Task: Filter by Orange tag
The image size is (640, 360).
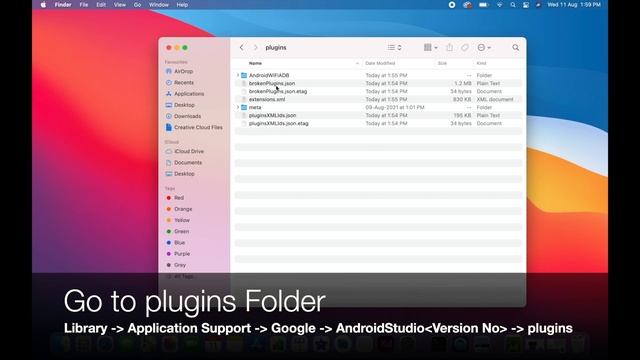Action: pyautogui.click(x=183, y=209)
